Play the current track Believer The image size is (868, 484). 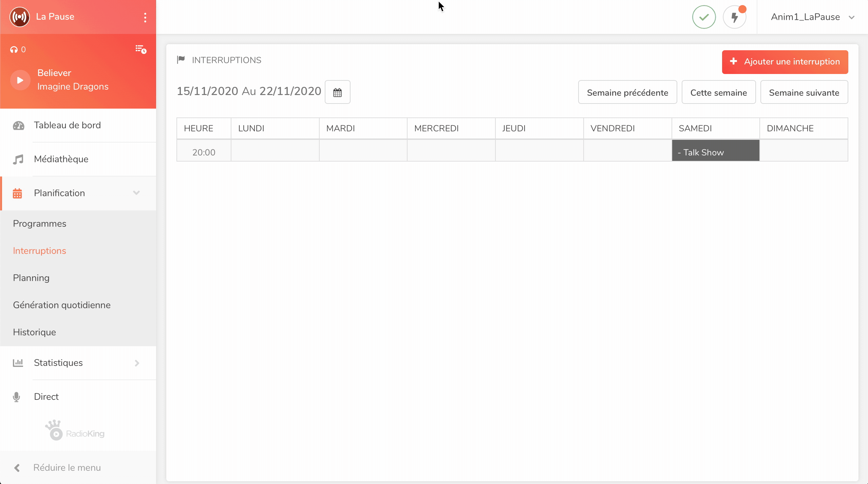click(20, 80)
